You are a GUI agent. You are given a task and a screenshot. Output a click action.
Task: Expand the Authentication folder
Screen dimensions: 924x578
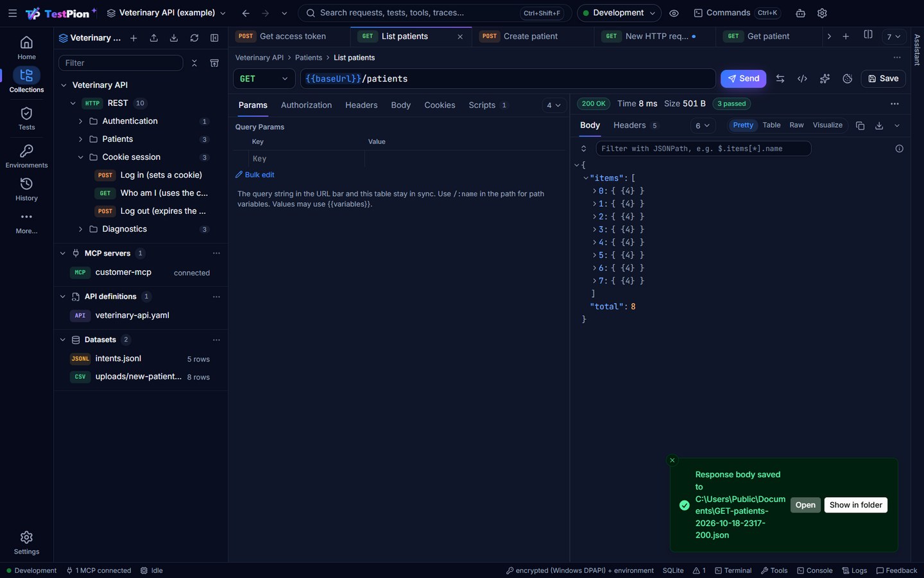pyautogui.click(x=80, y=121)
